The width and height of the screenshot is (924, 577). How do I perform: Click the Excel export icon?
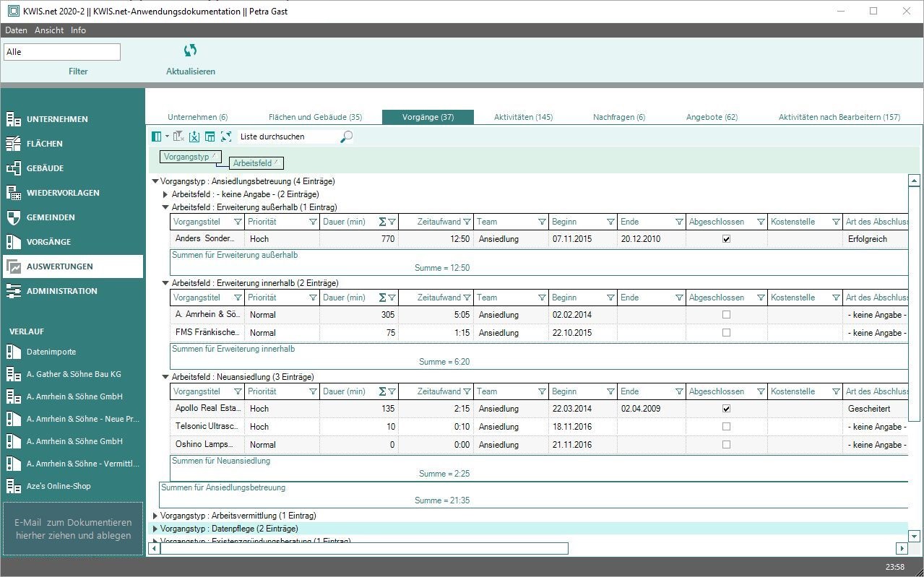[194, 136]
